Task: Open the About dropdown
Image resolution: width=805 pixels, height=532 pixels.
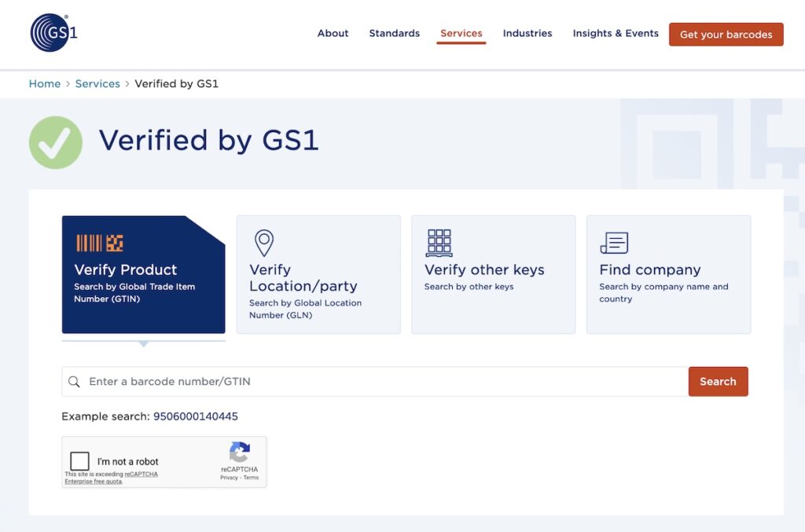Action: (333, 33)
